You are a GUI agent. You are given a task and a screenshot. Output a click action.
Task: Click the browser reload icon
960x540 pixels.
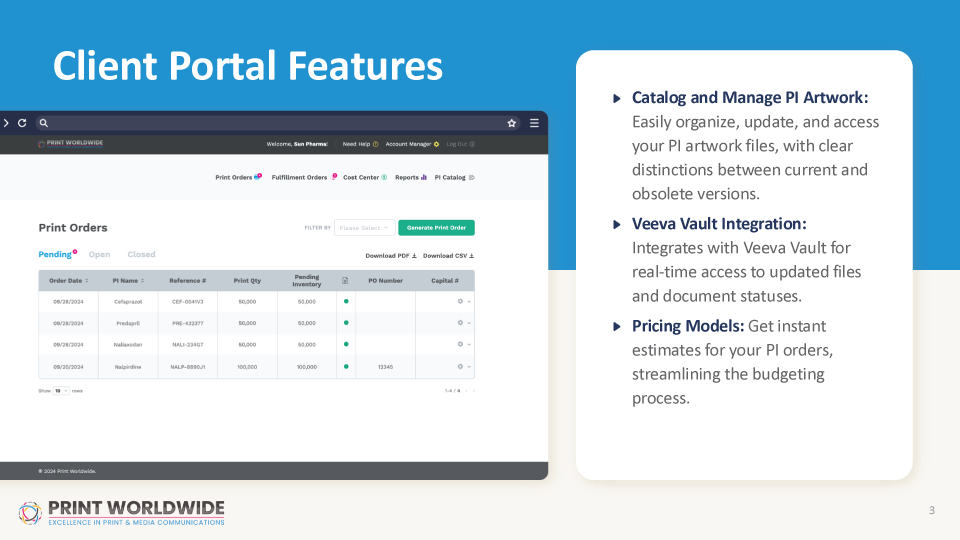click(x=22, y=123)
